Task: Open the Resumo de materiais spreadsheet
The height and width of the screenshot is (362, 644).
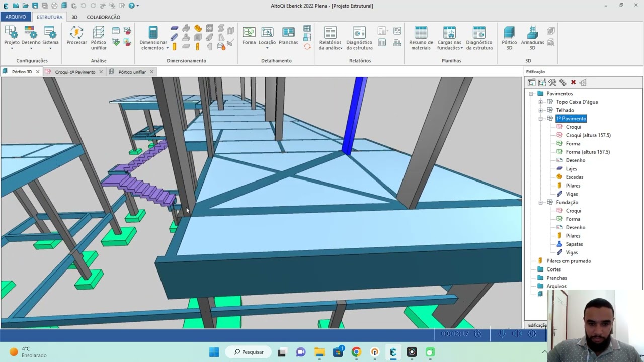Action: 421,38
